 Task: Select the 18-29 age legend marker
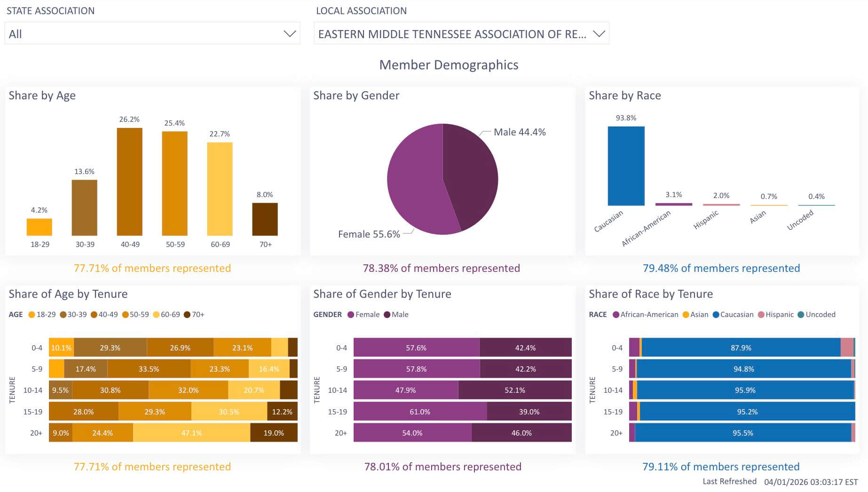click(x=32, y=315)
